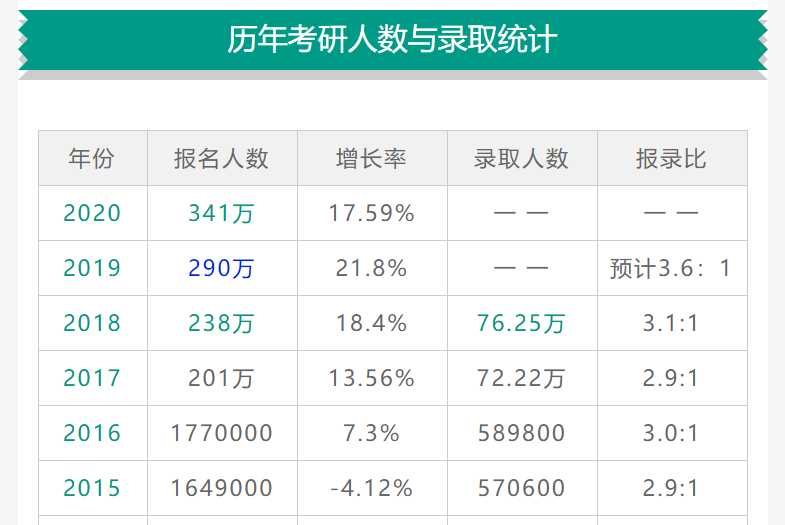Select the 17.59% growth cell

pos(371,213)
